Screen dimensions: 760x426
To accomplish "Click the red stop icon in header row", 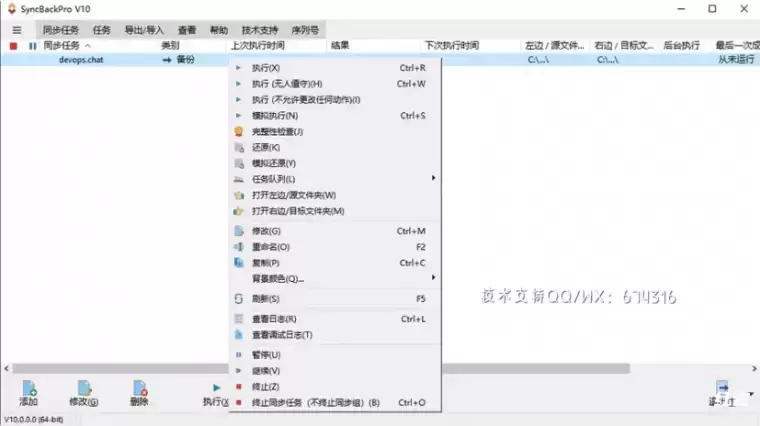I will [x=14, y=46].
